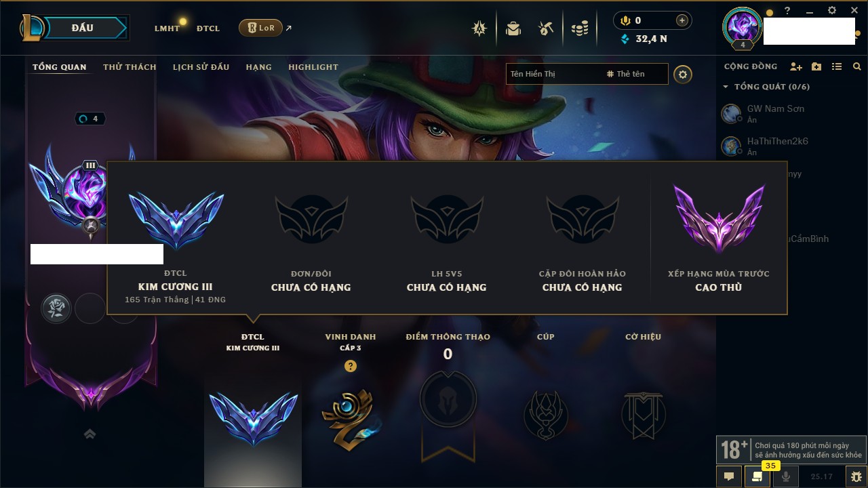Click the add RP plus button
The image size is (868, 488).
[x=682, y=21]
